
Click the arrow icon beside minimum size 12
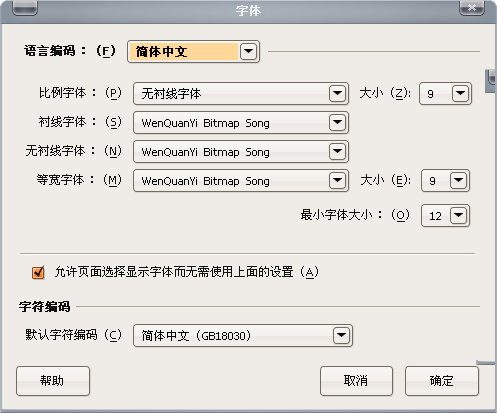click(458, 216)
